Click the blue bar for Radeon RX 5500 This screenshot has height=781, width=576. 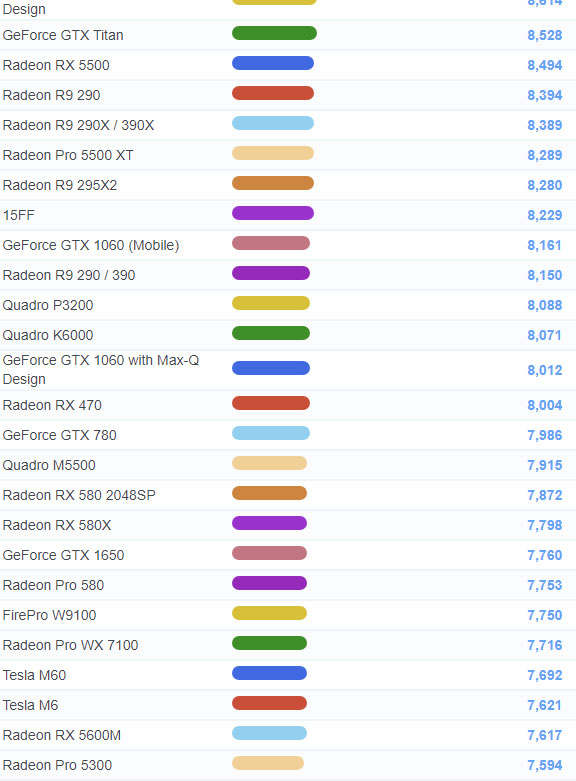tap(273, 63)
